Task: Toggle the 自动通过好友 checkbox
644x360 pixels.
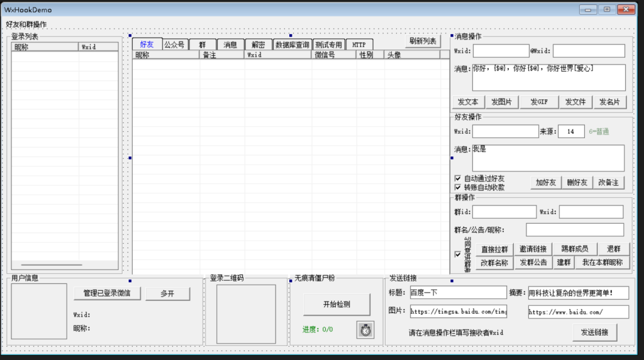Action: [458, 178]
